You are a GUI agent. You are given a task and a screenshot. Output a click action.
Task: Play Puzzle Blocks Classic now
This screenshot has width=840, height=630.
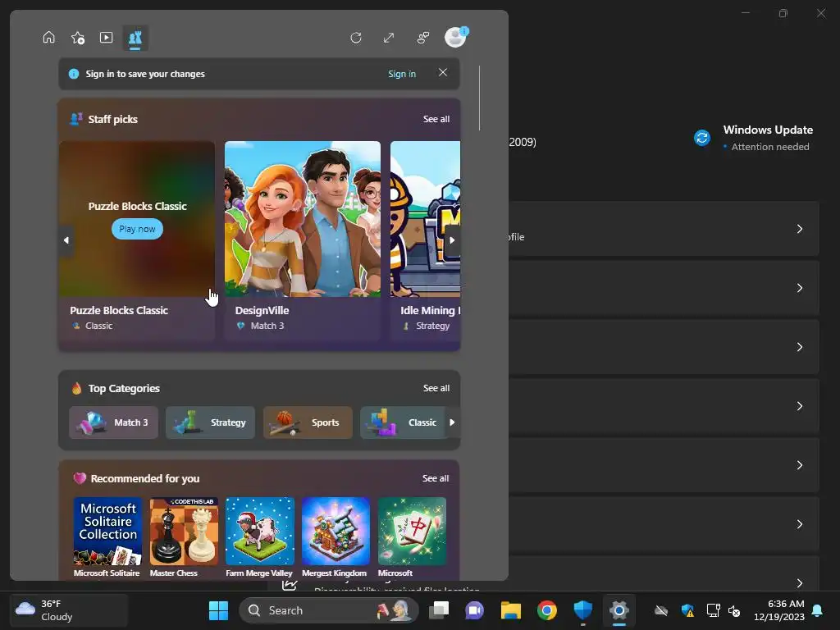tap(137, 229)
